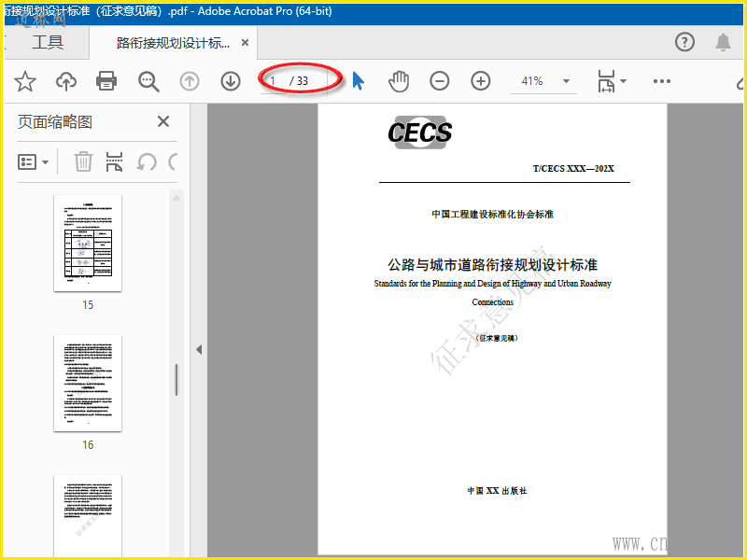Switch to the 工具 tab
The height and width of the screenshot is (560, 747).
click(x=48, y=42)
